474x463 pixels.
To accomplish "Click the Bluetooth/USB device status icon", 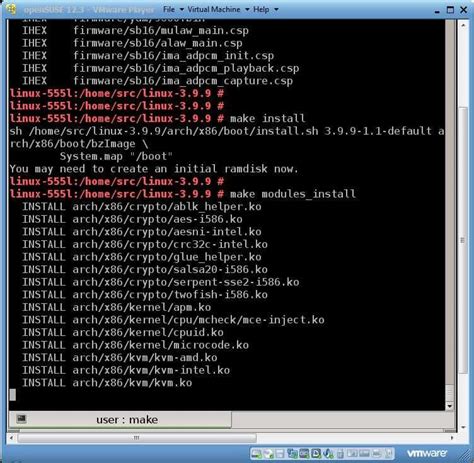I will (328, 454).
